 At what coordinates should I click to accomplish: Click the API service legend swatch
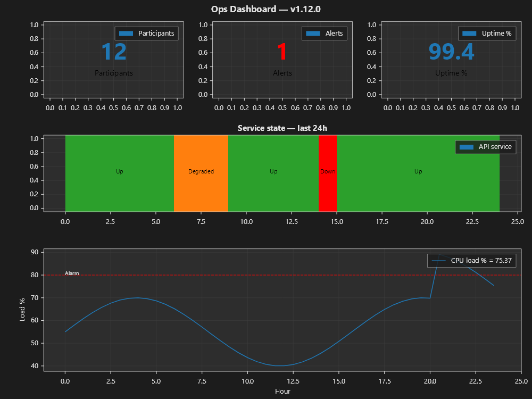[x=467, y=147]
